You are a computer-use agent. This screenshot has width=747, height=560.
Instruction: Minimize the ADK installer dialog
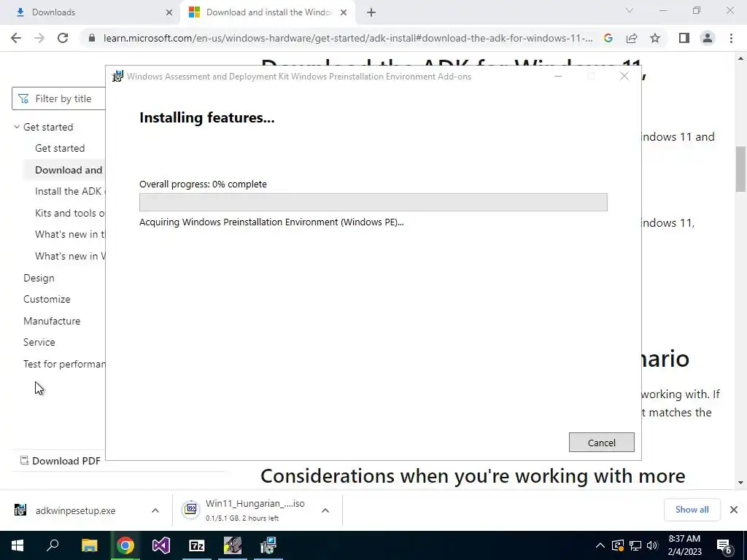tap(558, 76)
